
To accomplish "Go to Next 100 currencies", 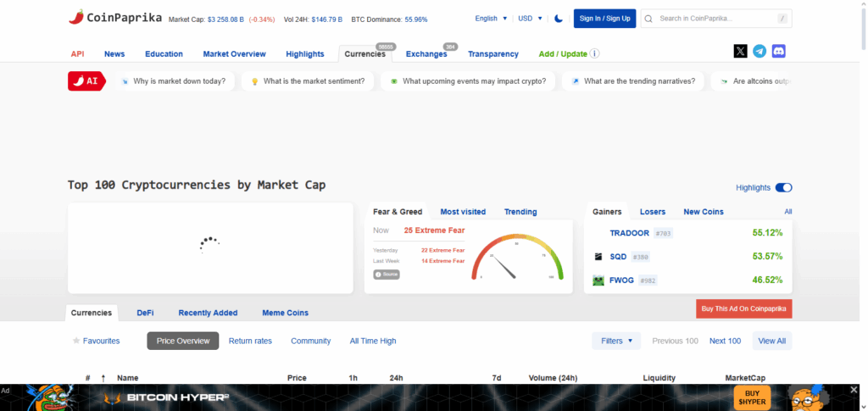I will (x=725, y=341).
